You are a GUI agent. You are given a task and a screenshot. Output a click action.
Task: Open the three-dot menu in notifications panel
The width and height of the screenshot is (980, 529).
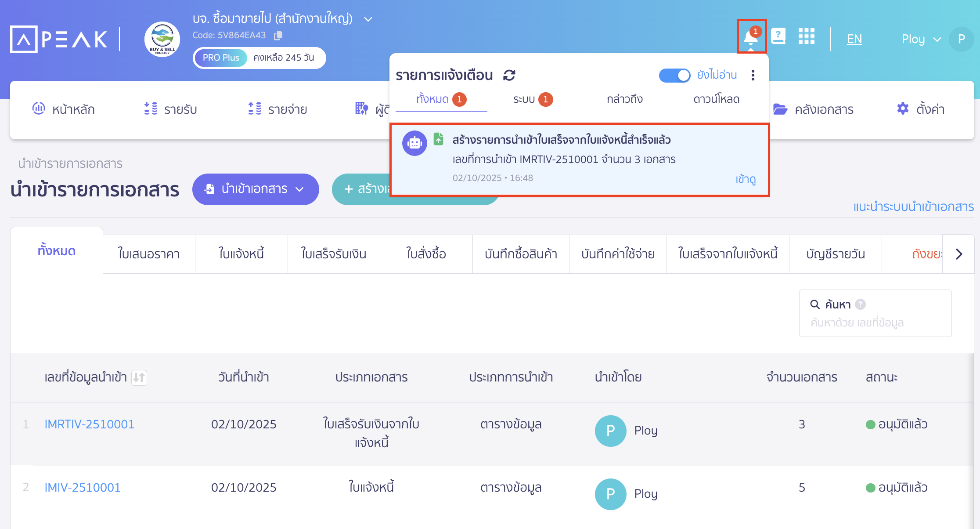[753, 75]
